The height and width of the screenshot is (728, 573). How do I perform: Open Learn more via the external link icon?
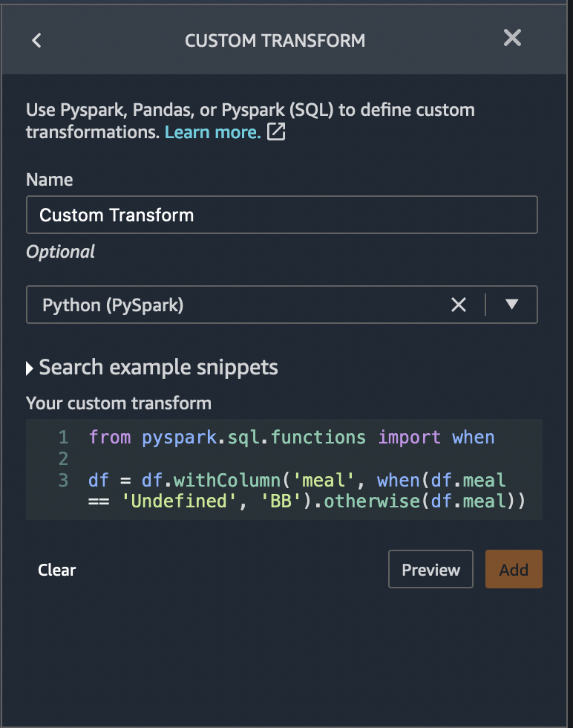(x=275, y=131)
